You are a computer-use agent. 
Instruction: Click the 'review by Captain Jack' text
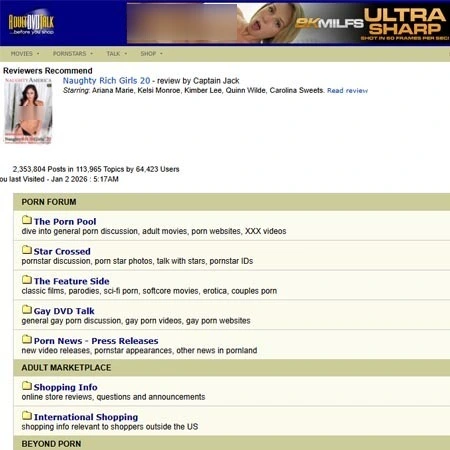coord(198,81)
